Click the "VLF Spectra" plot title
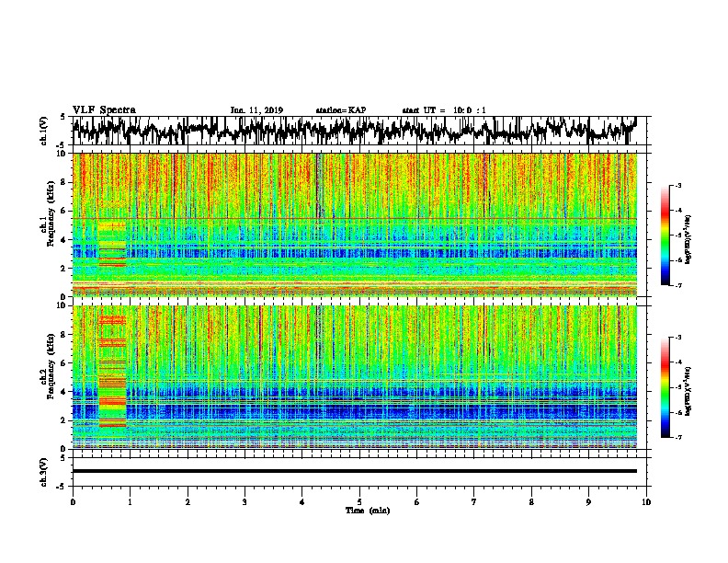 104,110
